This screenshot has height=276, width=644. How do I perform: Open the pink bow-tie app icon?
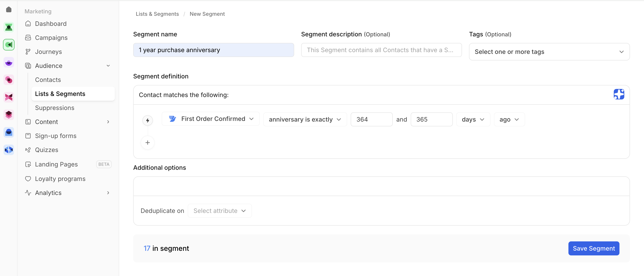point(9,97)
